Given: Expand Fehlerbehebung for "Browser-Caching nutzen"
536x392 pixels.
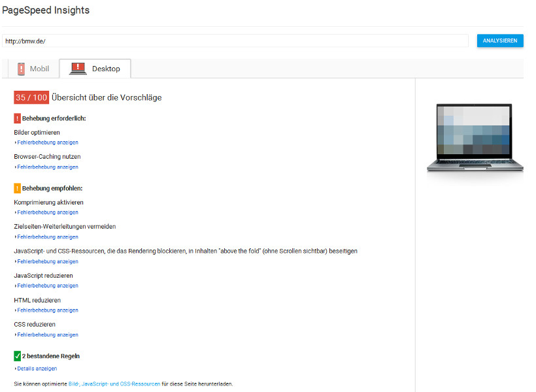Looking at the screenshot, I should click(46, 167).
